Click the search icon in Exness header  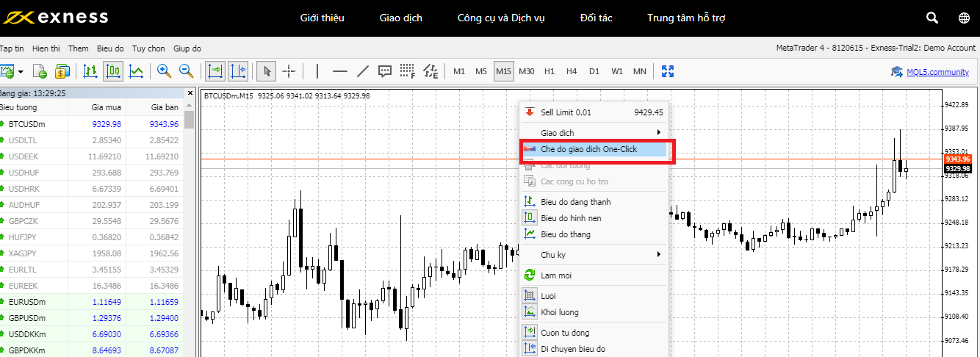point(932,18)
